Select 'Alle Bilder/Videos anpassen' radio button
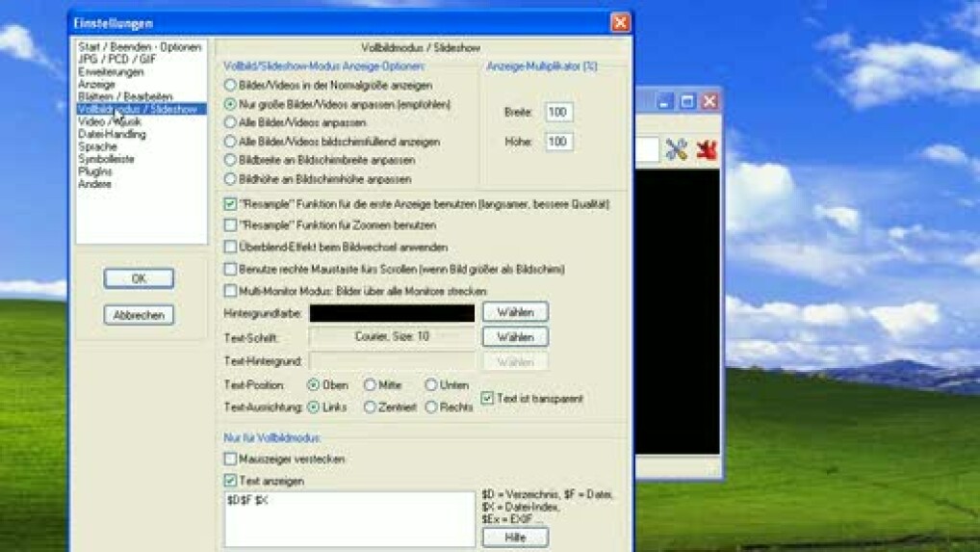 230,122
